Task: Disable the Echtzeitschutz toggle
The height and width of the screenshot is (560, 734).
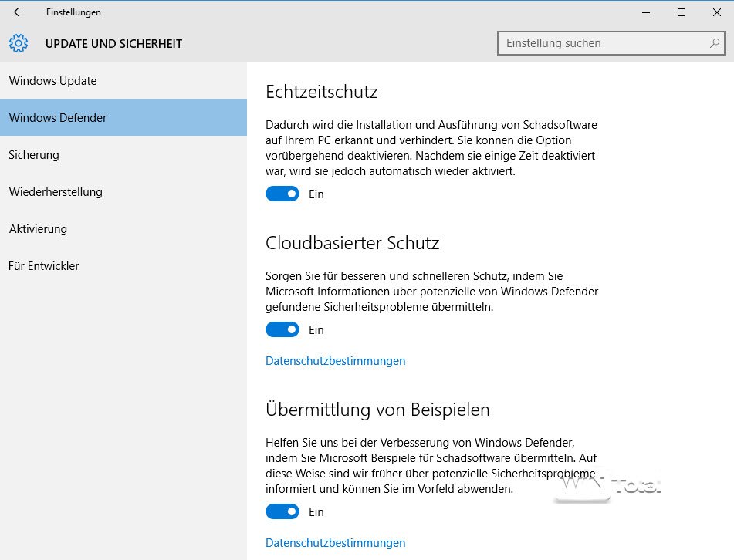Action: pyautogui.click(x=282, y=194)
